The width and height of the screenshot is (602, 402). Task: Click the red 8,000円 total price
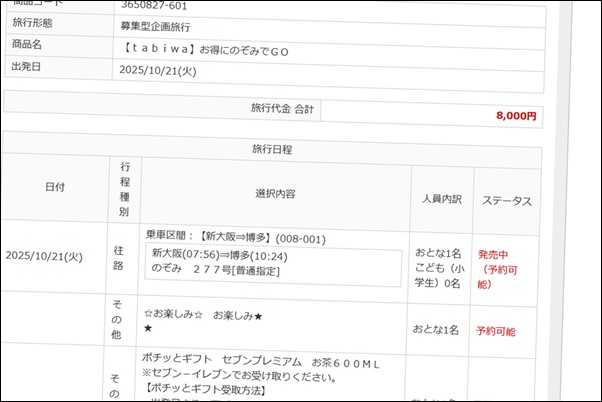tap(516, 115)
